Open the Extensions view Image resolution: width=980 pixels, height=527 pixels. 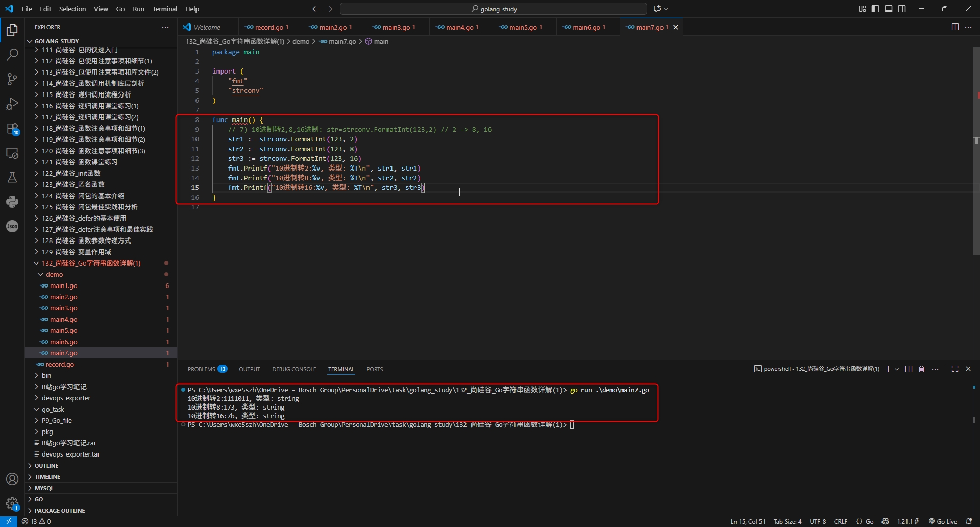click(x=12, y=128)
